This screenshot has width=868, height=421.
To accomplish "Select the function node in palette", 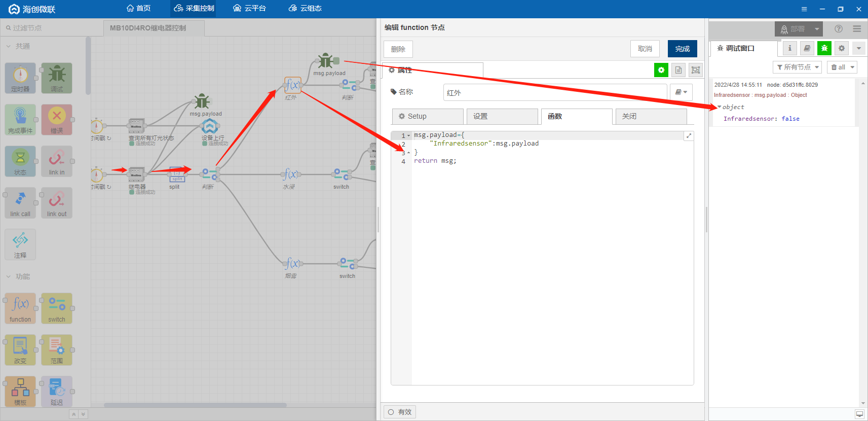I will pyautogui.click(x=20, y=308).
